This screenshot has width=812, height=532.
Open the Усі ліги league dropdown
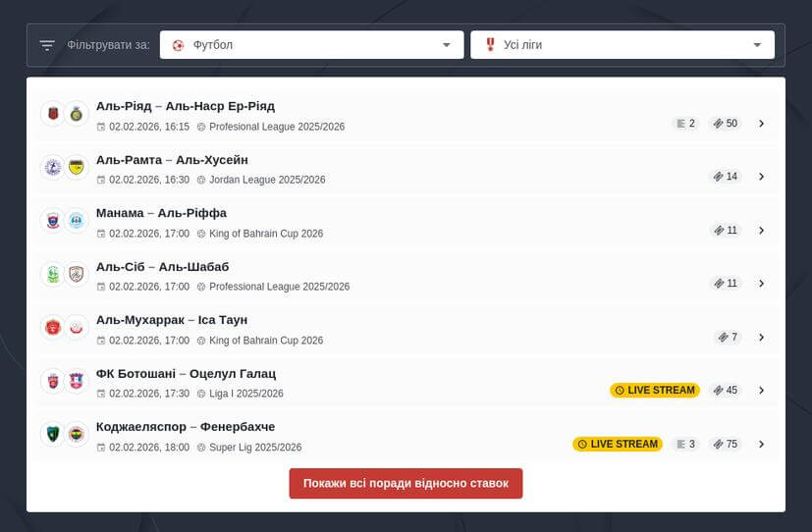click(x=623, y=45)
